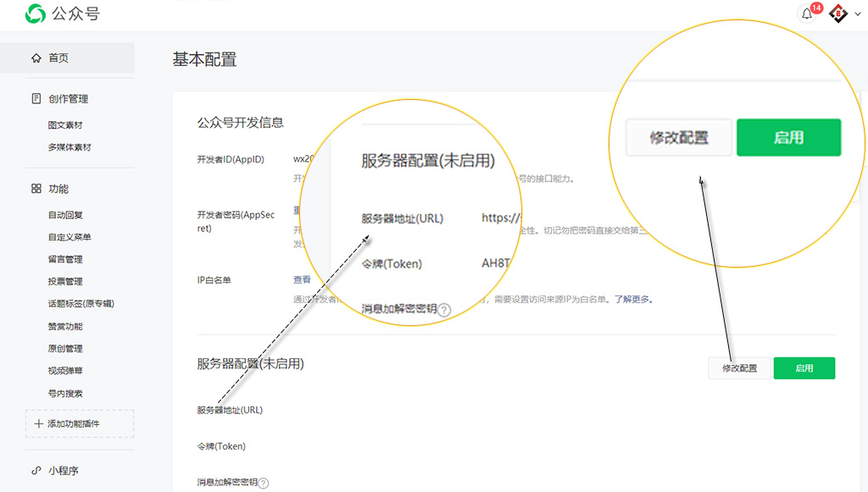Click the 开发者密码(AppSecret) label
Screen dimensions: 868x492
coord(236,221)
